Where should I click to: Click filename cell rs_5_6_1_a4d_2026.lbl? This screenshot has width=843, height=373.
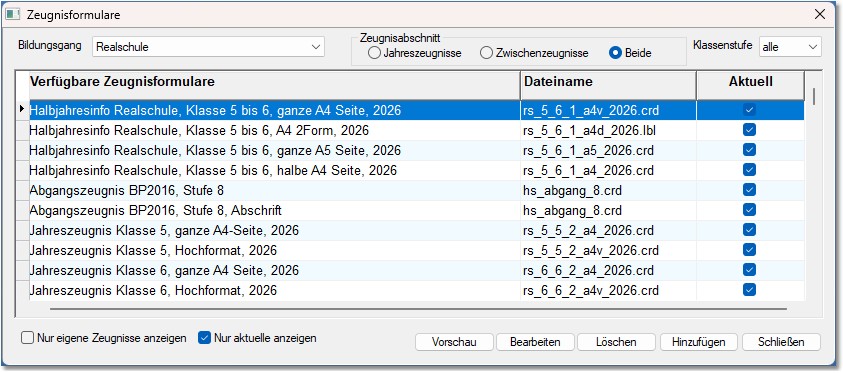(x=608, y=130)
